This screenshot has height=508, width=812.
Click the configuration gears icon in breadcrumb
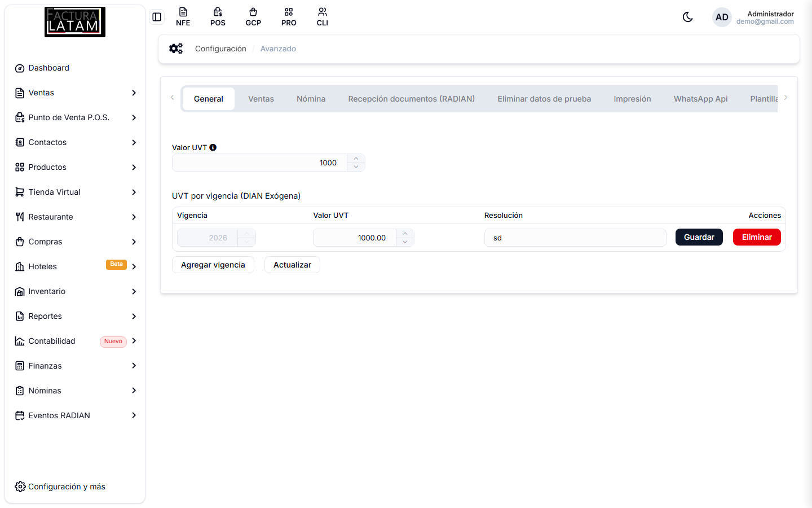[x=176, y=49]
